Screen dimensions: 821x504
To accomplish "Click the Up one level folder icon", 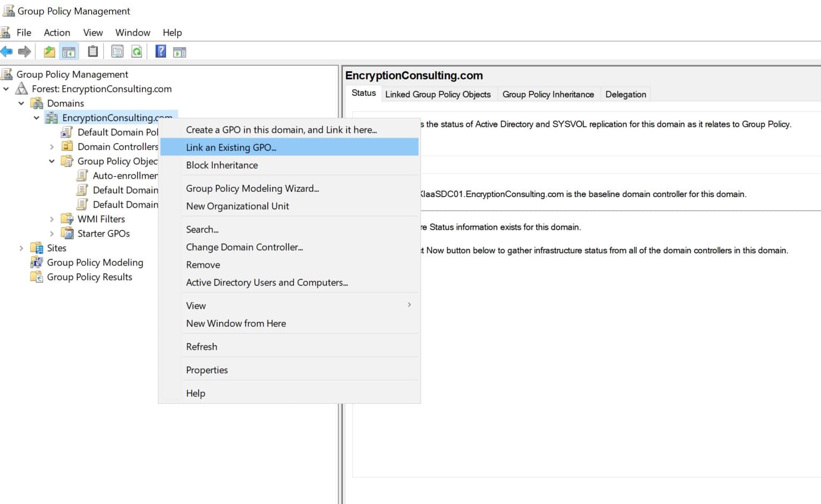I will [x=49, y=51].
